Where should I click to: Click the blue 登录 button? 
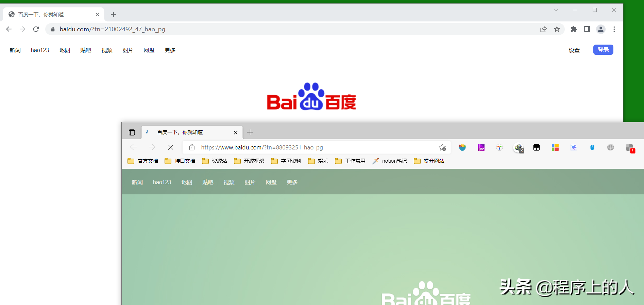tap(603, 50)
